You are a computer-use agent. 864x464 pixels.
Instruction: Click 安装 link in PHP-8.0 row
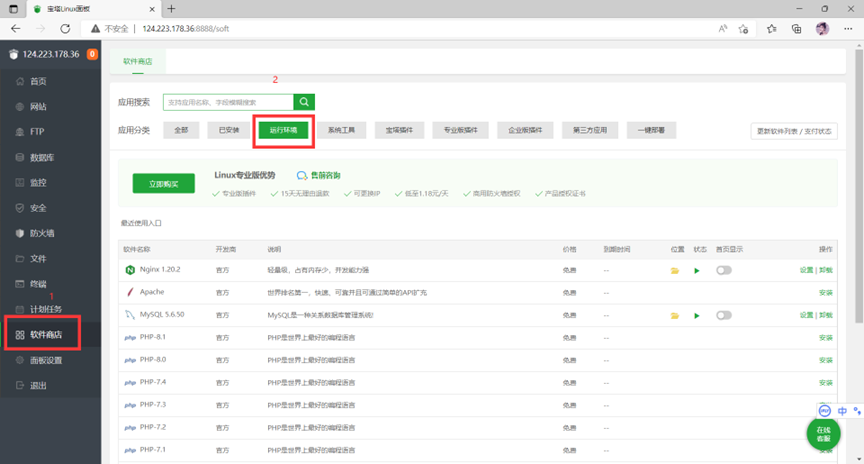point(825,360)
